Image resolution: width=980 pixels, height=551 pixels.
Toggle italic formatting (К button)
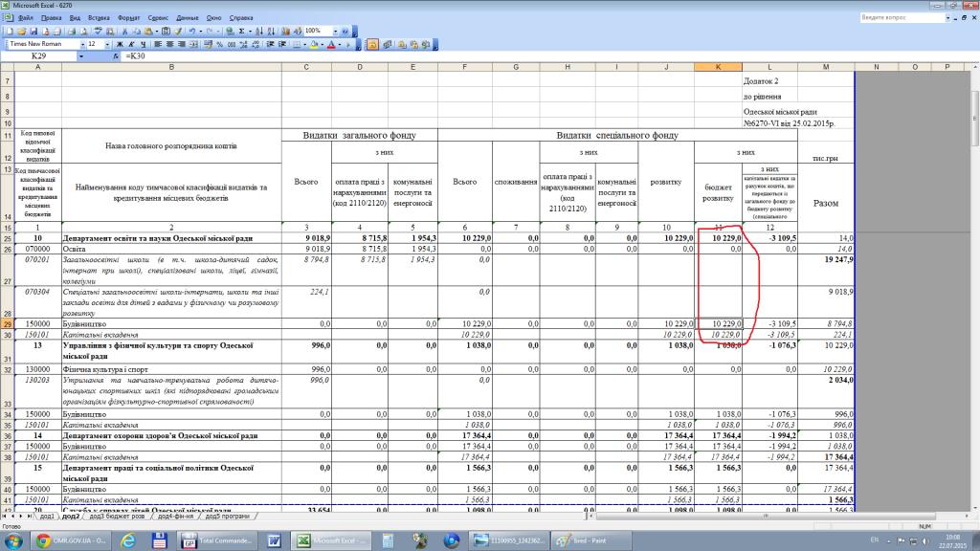pos(129,44)
